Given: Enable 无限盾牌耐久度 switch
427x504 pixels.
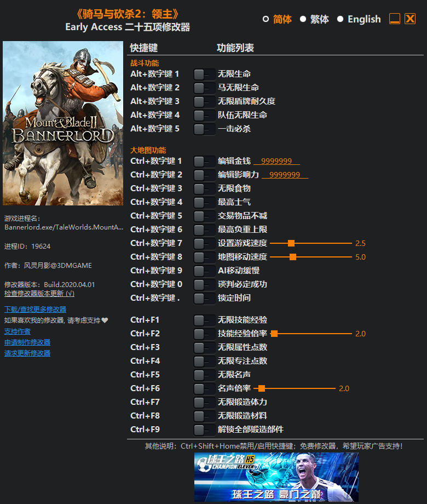Looking at the screenshot, I should tap(204, 102).
